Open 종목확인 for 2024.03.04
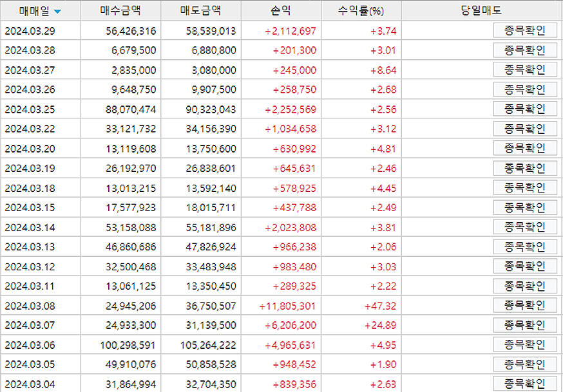Viewport: 563px width, 392px height. click(x=525, y=384)
